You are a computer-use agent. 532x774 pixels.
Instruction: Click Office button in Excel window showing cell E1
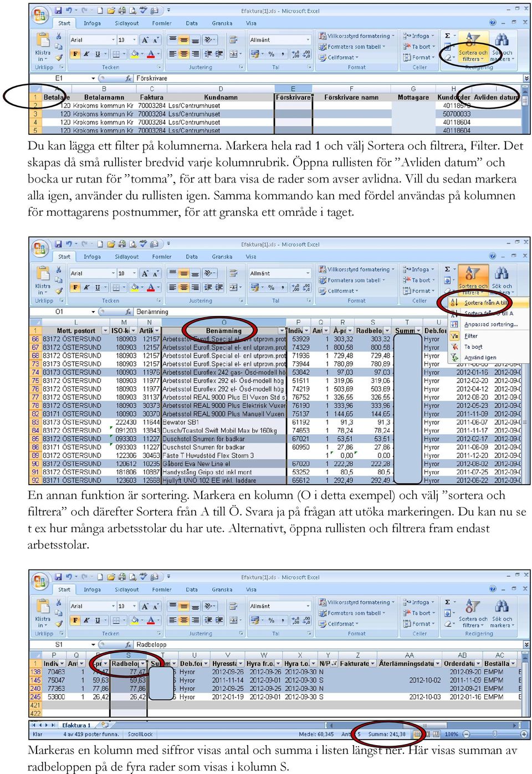coord(39,14)
